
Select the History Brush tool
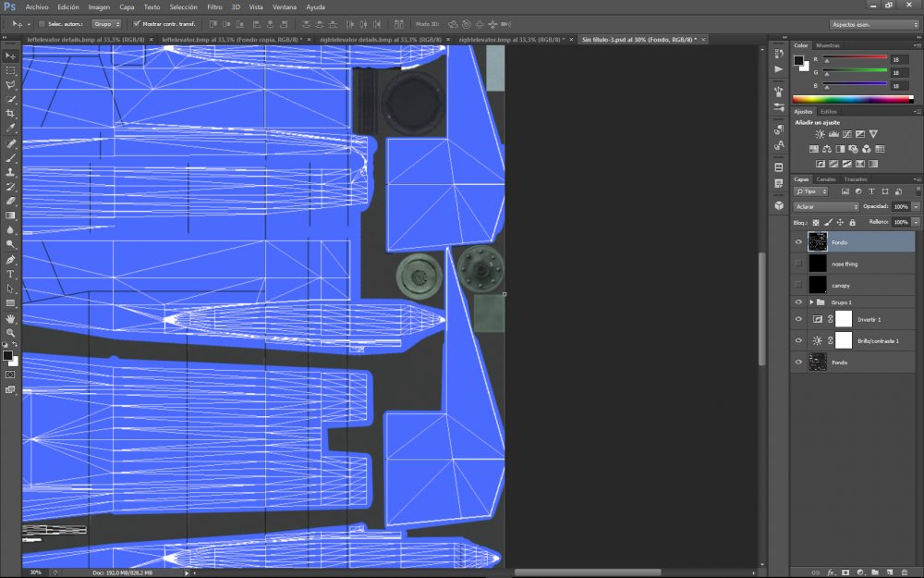10,187
